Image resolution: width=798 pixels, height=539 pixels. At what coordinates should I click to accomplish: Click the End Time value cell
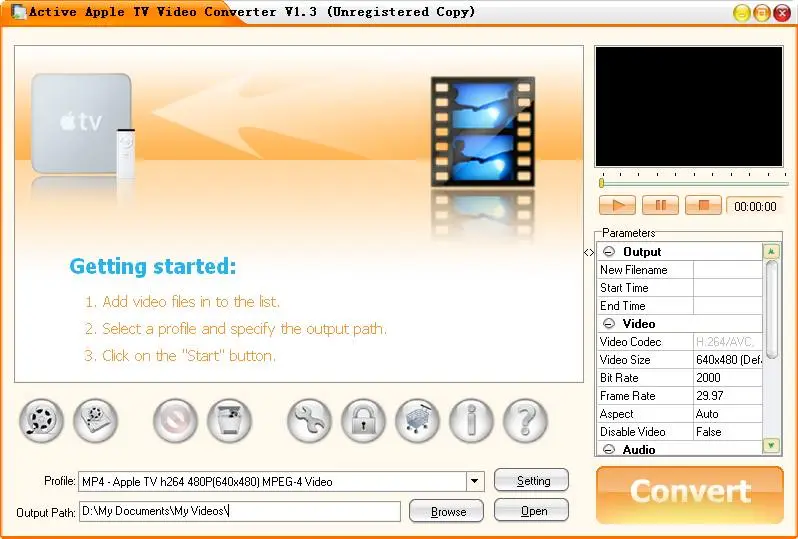click(728, 306)
